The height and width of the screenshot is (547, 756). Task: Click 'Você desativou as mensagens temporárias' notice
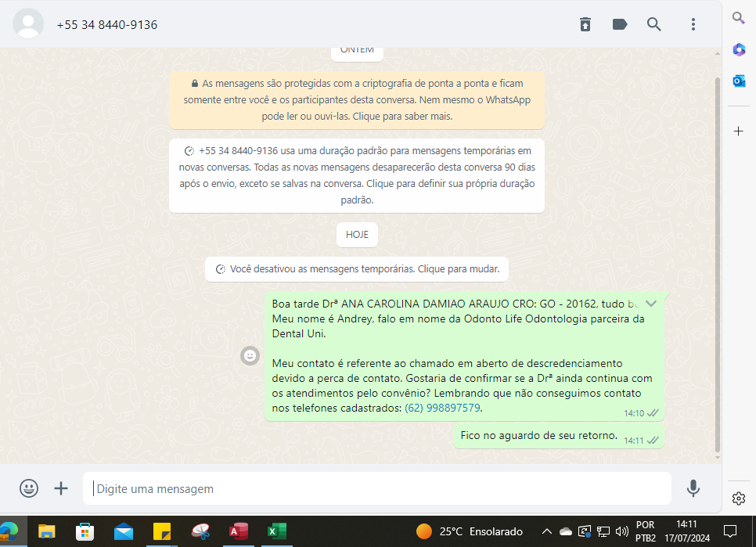click(357, 269)
